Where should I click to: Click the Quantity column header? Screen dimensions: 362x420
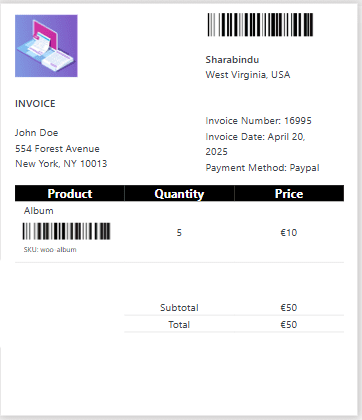(x=179, y=194)
